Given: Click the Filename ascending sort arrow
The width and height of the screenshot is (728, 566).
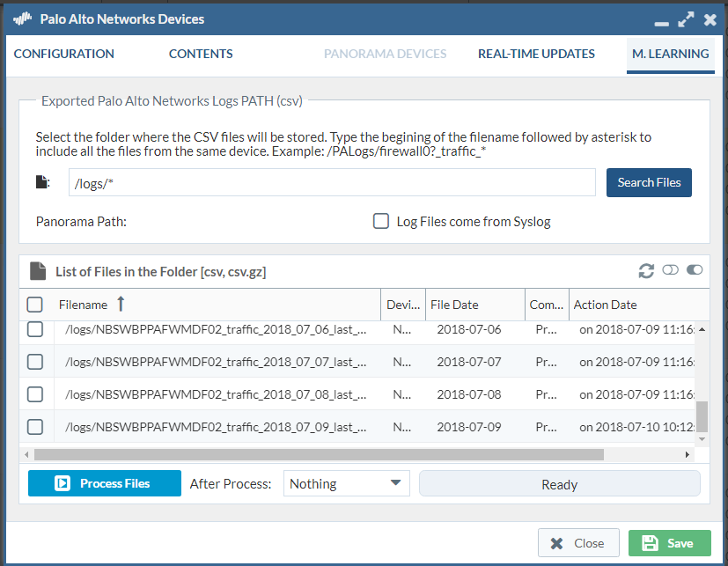Looking at the screenshot, I should click(x=121, y=305).
